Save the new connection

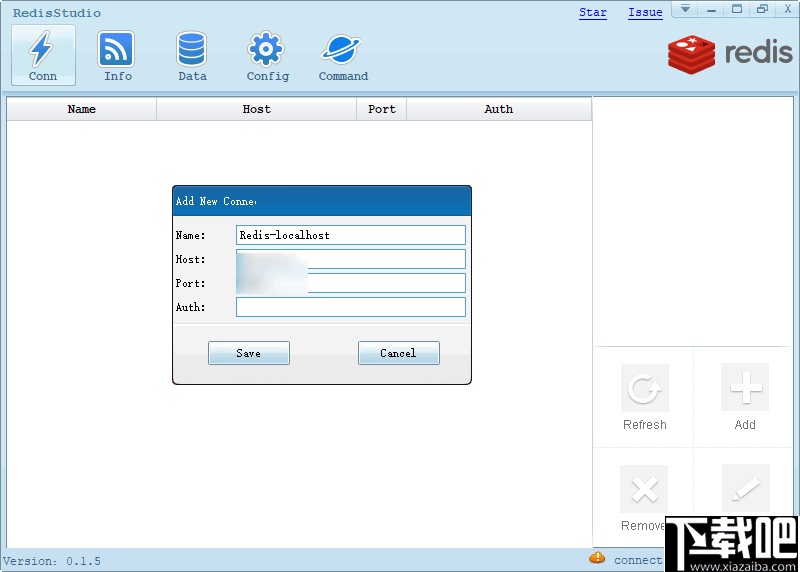pos(248,353)
